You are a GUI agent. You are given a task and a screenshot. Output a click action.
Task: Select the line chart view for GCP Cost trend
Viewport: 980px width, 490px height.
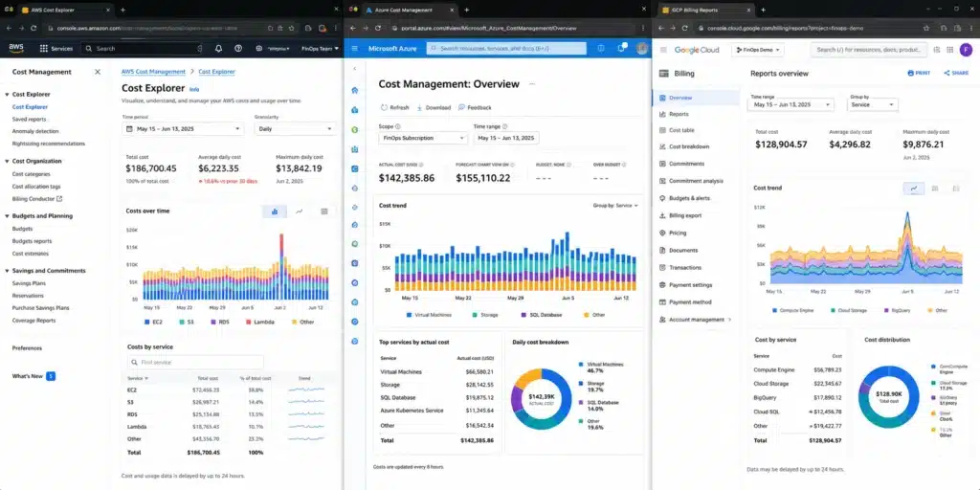[x=914, y=189]
